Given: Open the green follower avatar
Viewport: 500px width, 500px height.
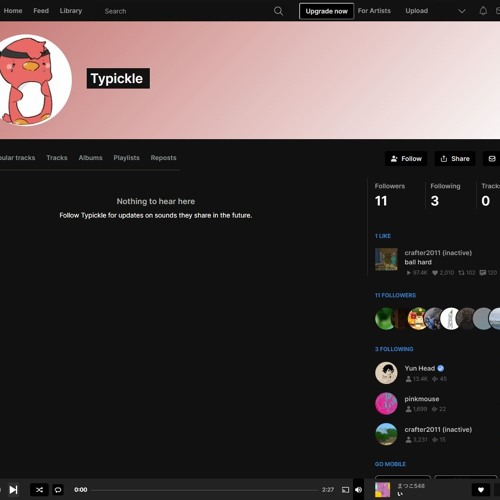Looking at the screenshot, I should 385,319.
